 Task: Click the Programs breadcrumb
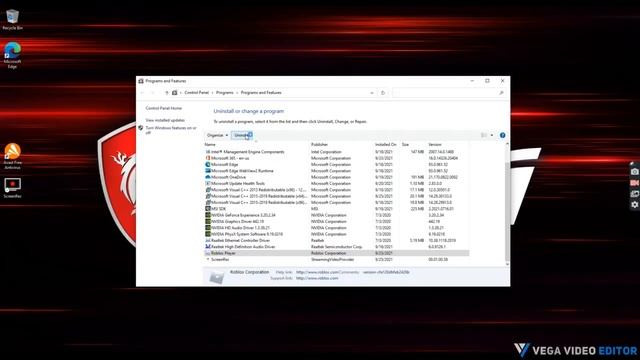point(224,93)
